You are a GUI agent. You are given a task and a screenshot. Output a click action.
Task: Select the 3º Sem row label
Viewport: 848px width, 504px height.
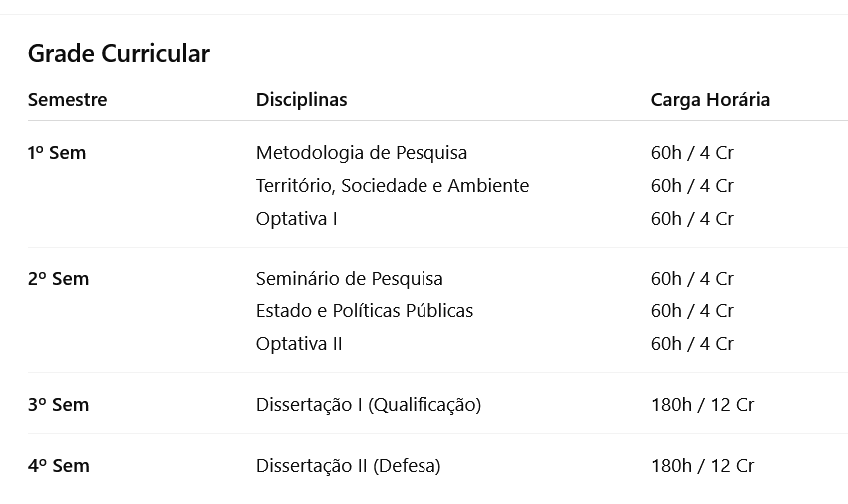(x=58, y=405)
